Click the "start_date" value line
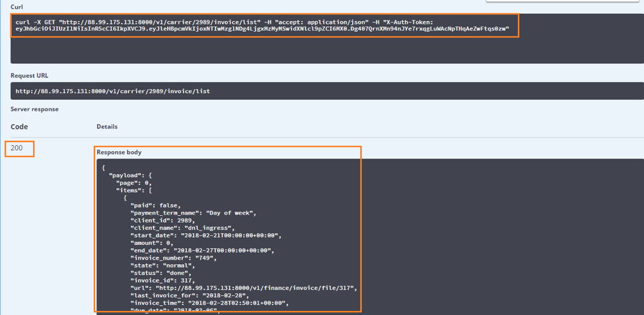 [206, 236]
